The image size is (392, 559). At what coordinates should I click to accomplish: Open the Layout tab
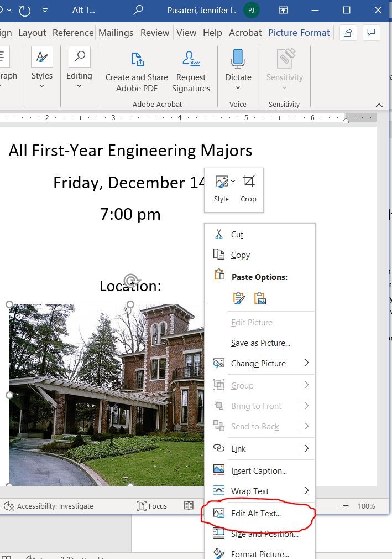[32, 33]
